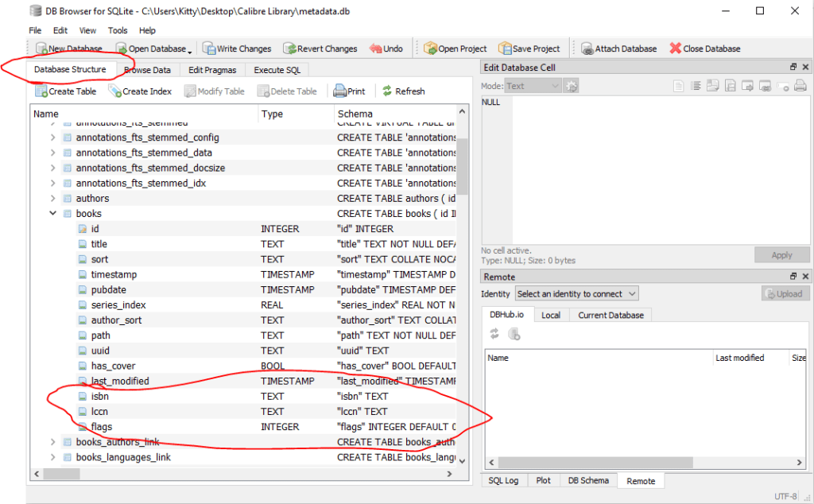Click the New Database toolbar icon

[x=41, y=48]
